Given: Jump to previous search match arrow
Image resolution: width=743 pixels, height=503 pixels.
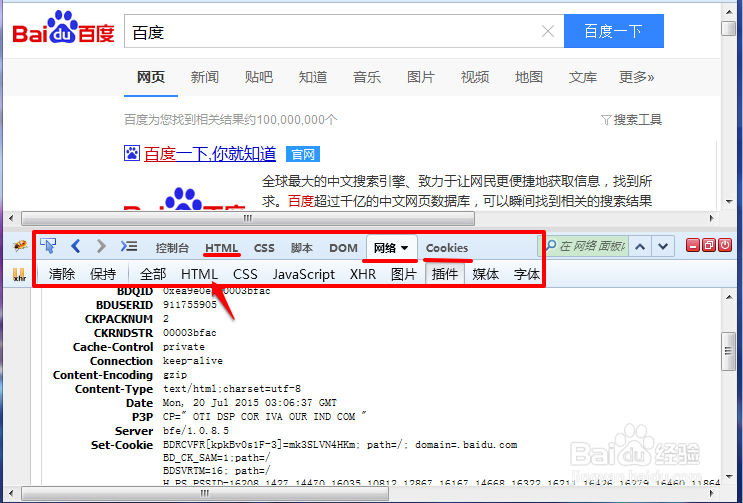Looking at the screenshot, I should pos(640,246).
